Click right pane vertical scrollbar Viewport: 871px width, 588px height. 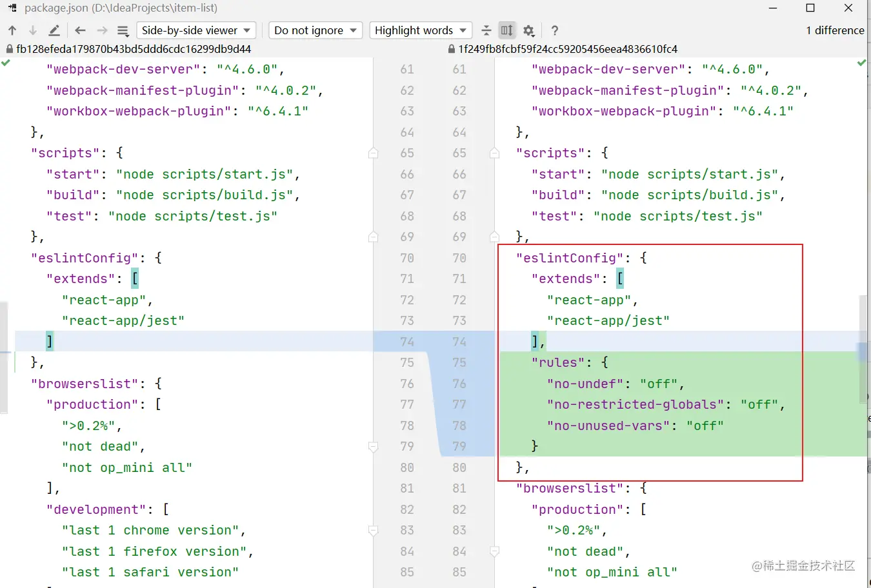pos(863,348)
